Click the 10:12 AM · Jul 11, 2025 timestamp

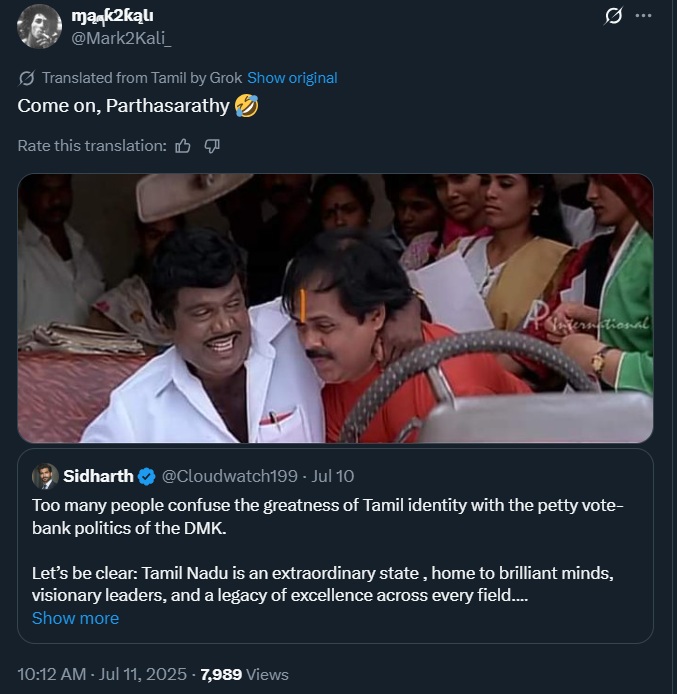[104, 674]
